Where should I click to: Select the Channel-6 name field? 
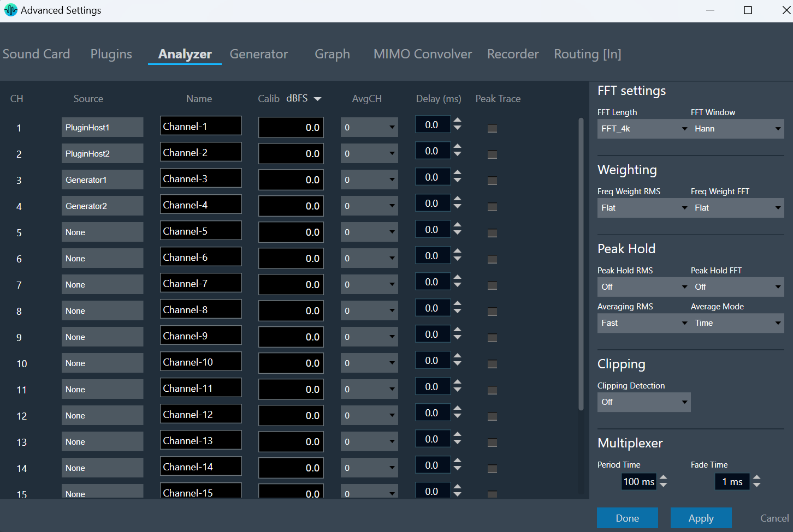click(201, 258)
